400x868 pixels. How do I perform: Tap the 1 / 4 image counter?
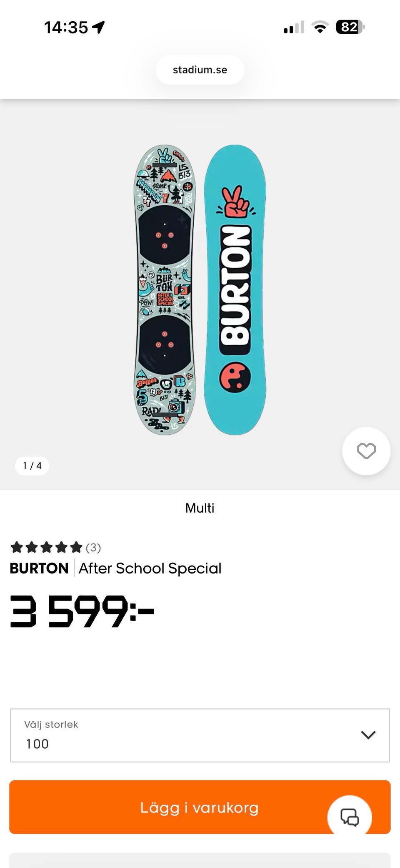pos(32,465)
